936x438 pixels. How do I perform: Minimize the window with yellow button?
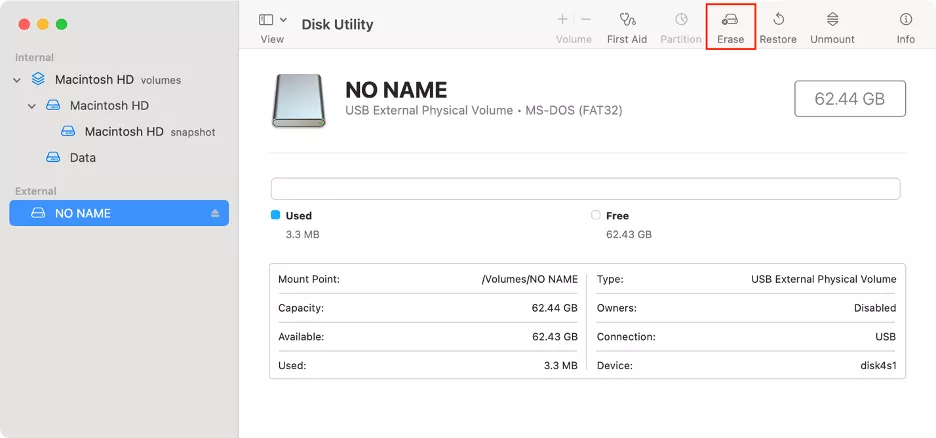(43, 24)
